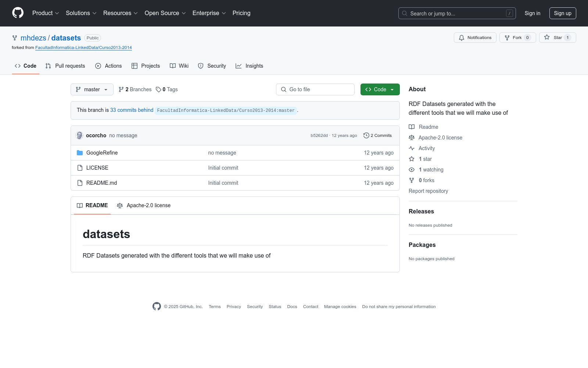Open the GoogleRefine folder
This screenshot has width=588, height=368.
tap(102, 153)
